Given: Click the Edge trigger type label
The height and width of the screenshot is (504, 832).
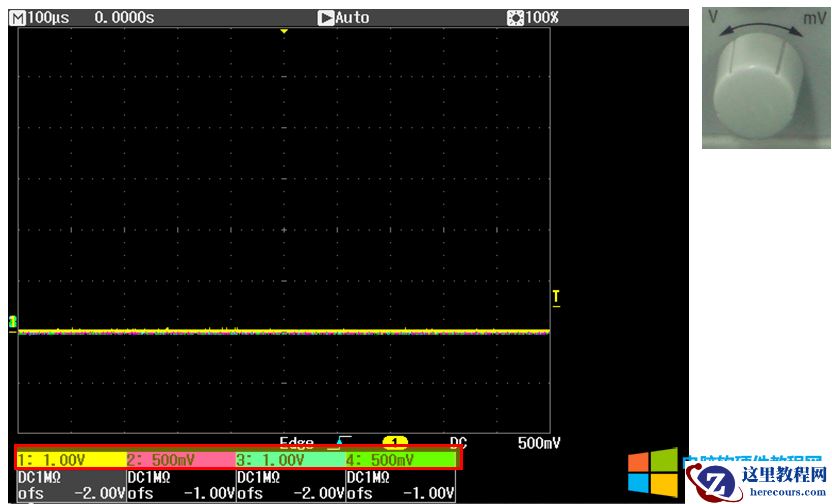Looking at the screenshot, I should pos(298,442).
